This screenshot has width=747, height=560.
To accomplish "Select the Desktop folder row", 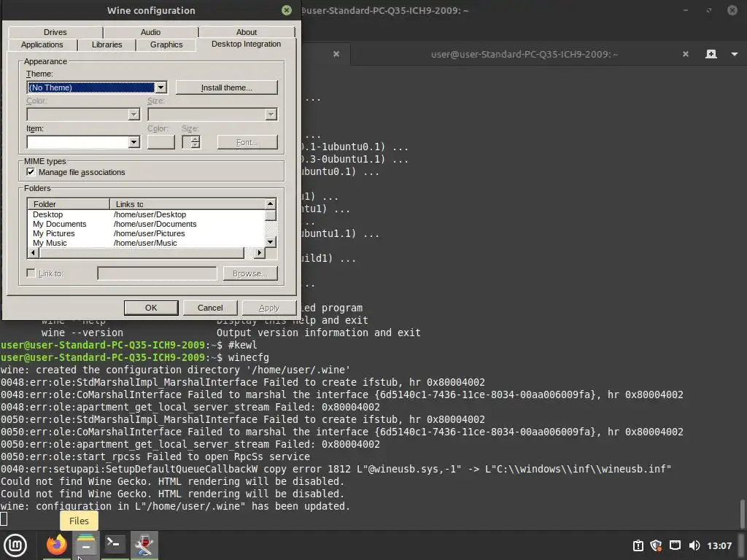I will pos(146,214).
